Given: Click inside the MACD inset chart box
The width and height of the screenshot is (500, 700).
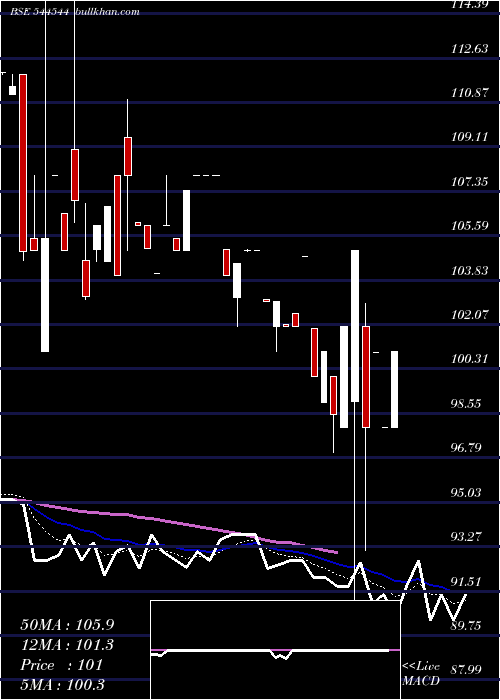Looking at the screenshot, I should pos(275,650).
